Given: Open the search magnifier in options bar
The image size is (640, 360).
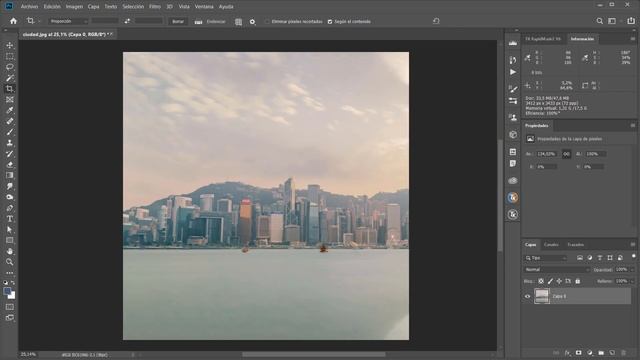Looking at the screenshot, I should pyautogui.click(x=600, y=21).
